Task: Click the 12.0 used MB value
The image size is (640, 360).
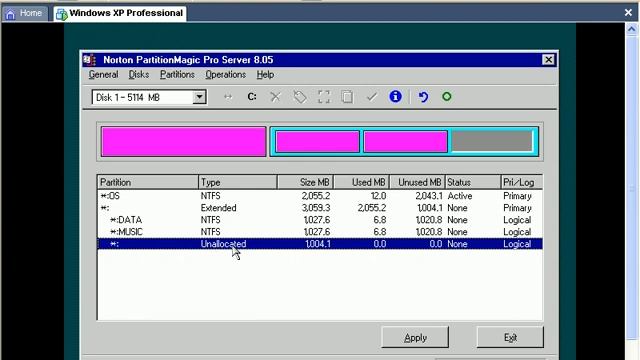Action: (x=378, y=196)
